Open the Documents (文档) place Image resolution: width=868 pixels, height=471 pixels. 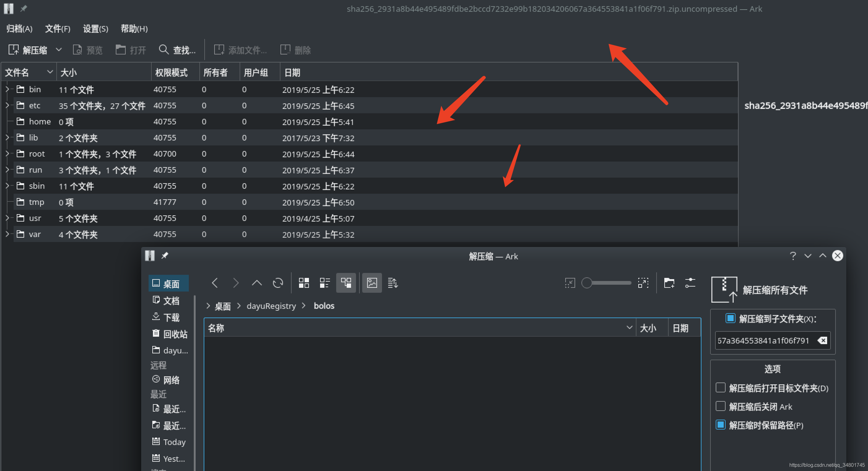[168, 300]
